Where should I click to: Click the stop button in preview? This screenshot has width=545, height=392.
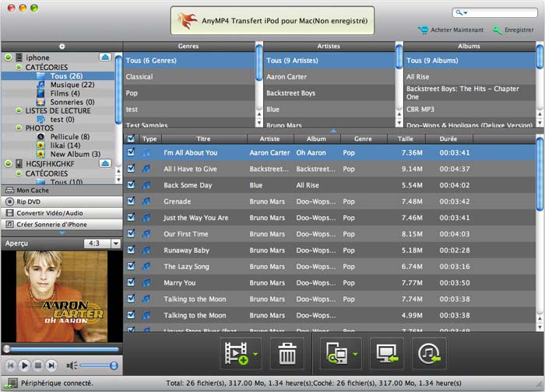(x=38, y=366)
